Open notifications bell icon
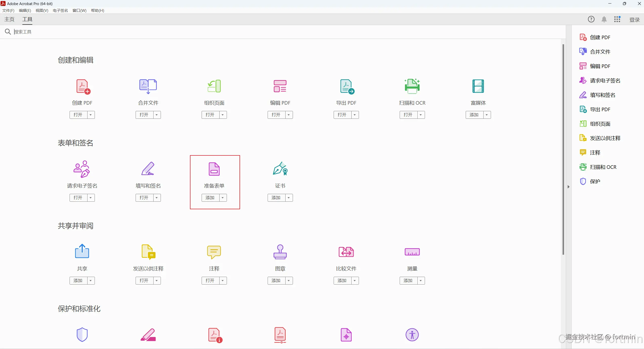Screen dimensions: 644x349 point(604,19)
